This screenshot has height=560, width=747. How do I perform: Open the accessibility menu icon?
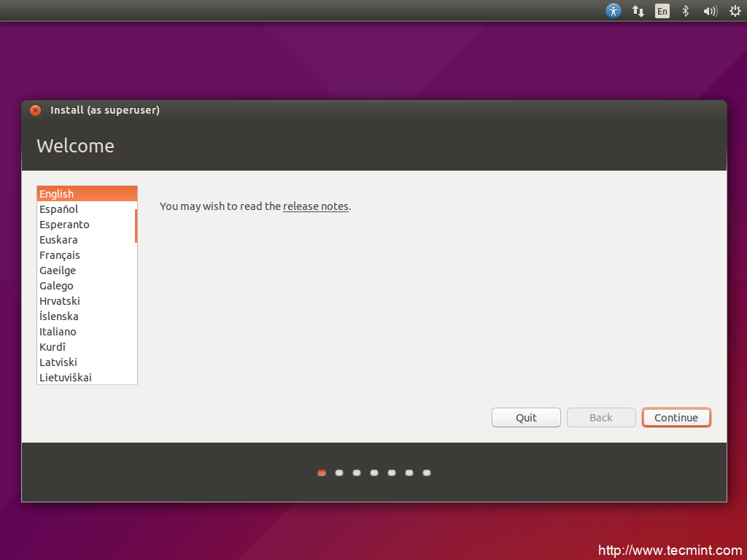(613, 10)
